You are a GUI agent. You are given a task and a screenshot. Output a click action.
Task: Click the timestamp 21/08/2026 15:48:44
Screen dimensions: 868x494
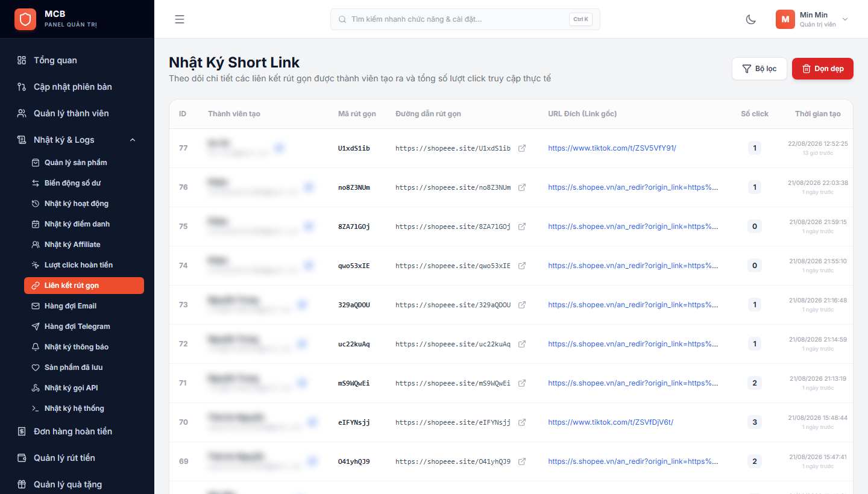[818, 418]
